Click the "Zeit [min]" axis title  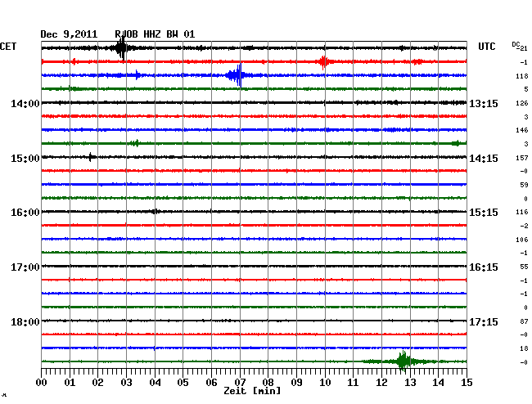pos(252,391)
